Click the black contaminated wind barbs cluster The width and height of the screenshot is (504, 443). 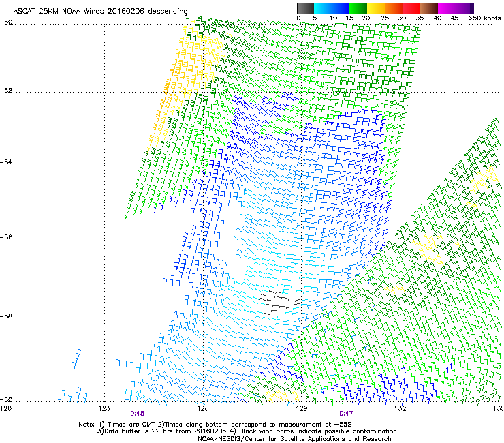point(281,303)
